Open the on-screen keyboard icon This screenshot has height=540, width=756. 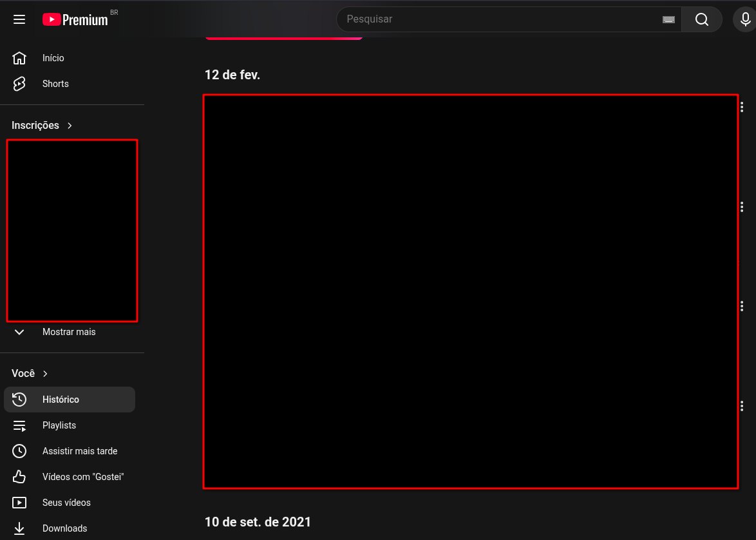pyautogui.click(x=668, y=19)
